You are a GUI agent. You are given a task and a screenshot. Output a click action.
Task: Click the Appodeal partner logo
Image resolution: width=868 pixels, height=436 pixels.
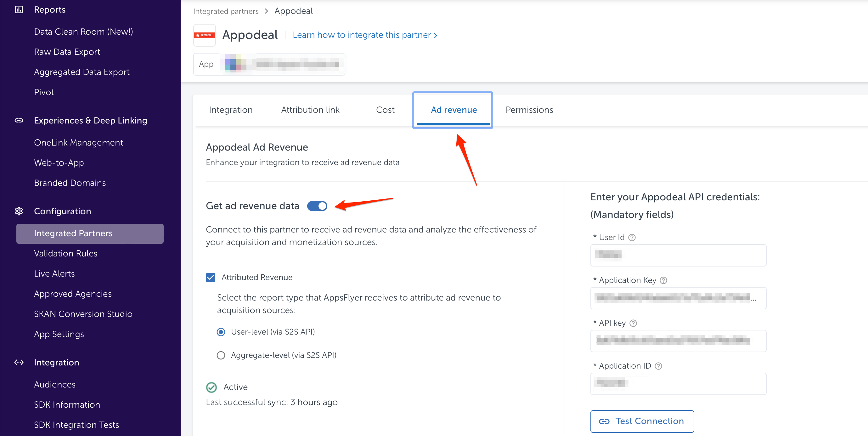pos(204,35)
